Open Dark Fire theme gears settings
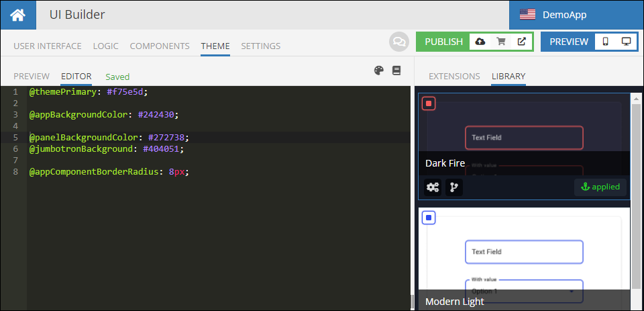This screenshot has width=644, height=311. pos(433,187)
